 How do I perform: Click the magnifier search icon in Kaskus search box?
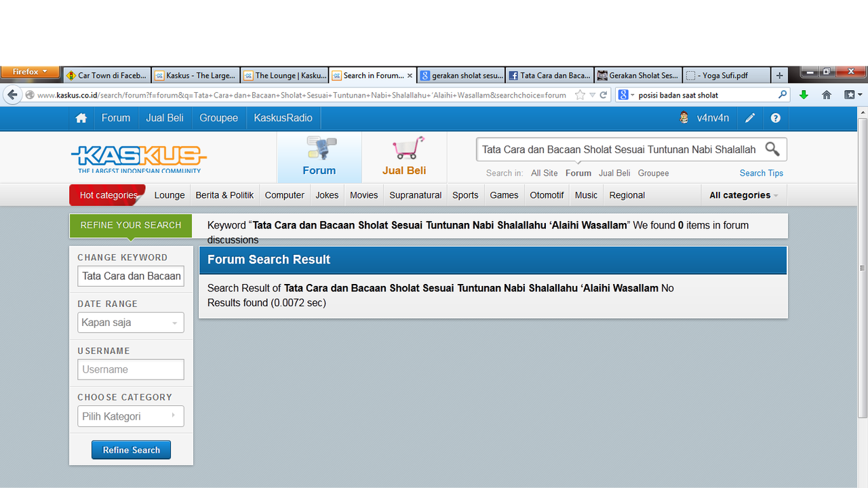pos(772,149)
